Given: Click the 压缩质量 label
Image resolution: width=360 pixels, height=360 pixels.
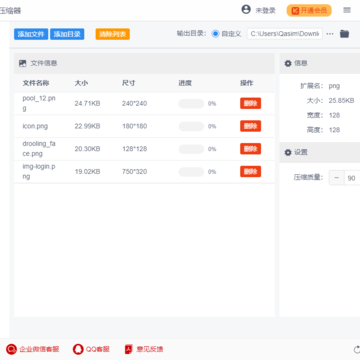Looking at the screenshot, I should 308,177.
